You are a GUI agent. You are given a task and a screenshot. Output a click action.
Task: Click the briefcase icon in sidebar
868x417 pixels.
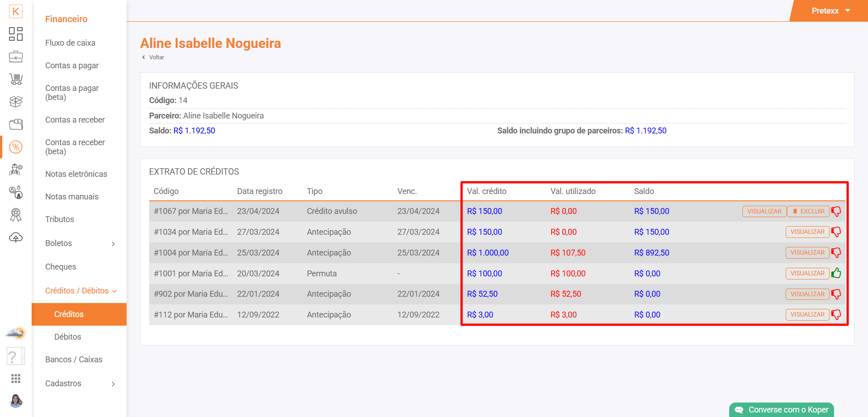pyautogui.click(x=16, y=57)
